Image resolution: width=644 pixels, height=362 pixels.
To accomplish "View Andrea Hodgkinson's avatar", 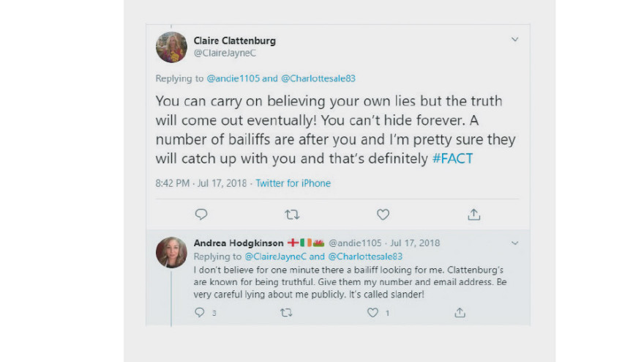I will [171, 252].
